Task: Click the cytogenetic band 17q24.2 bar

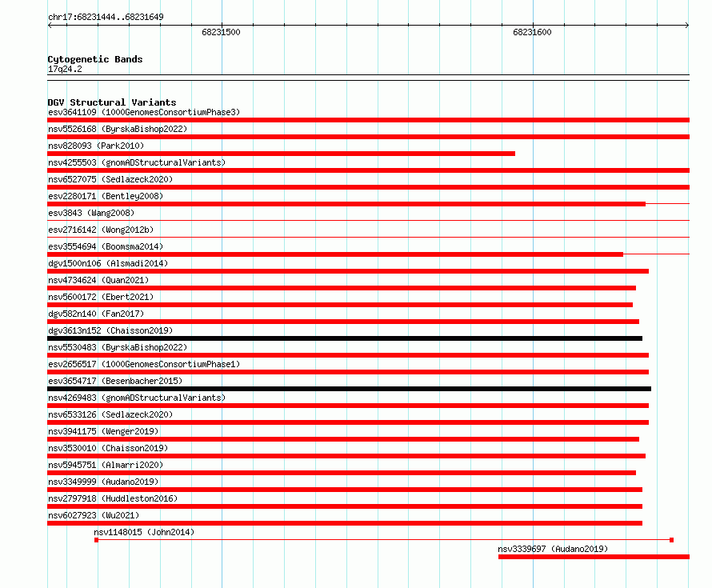Action: point(368,78)
